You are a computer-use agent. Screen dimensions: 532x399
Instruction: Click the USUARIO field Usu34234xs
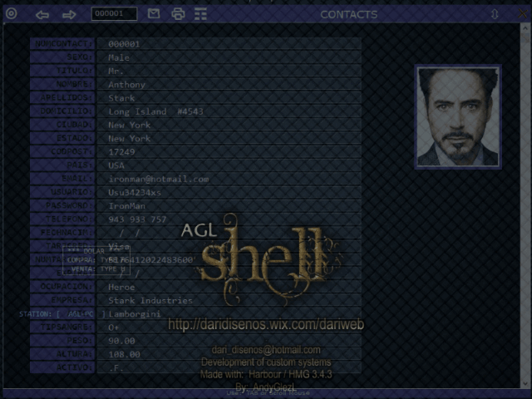tap(229, 192)
